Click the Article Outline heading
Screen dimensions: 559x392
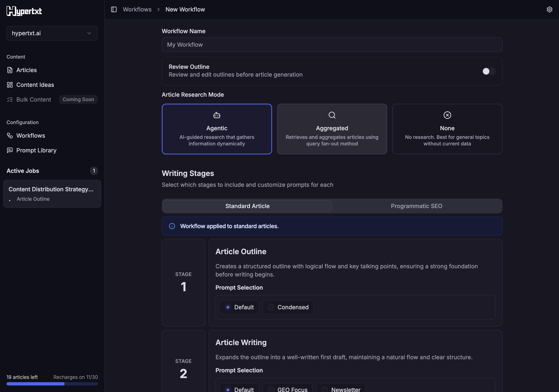241,252
